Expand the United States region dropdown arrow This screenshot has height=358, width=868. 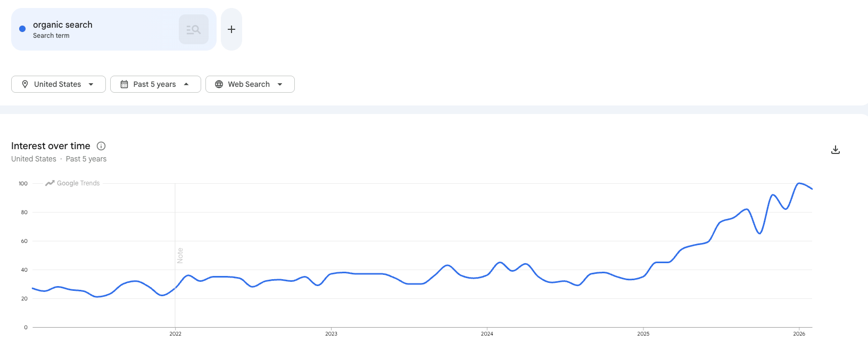coord(91,84)
